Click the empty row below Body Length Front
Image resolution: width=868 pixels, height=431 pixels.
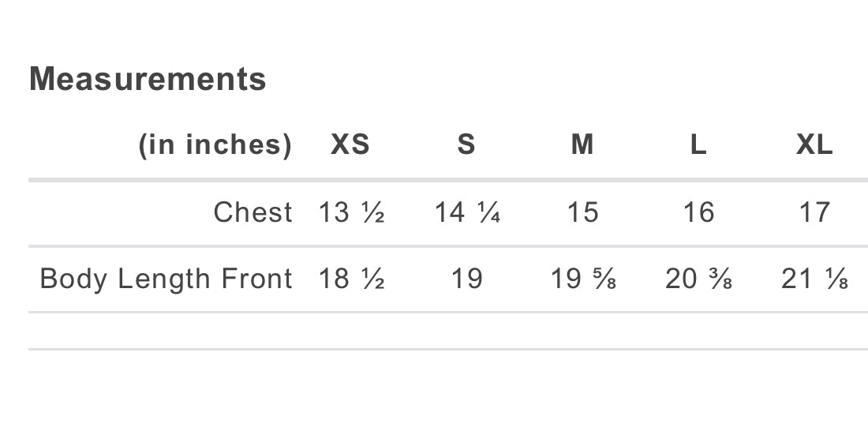448,331
